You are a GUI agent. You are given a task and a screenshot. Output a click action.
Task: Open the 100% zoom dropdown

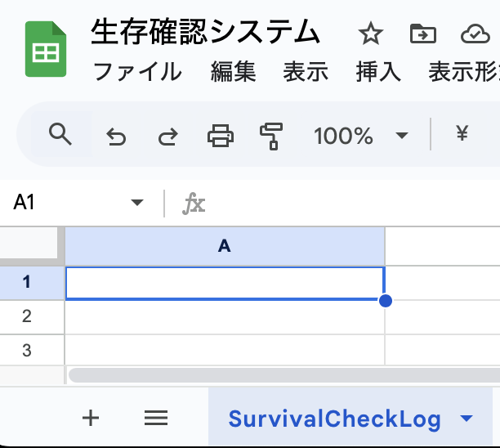click(x=360, y=136)
